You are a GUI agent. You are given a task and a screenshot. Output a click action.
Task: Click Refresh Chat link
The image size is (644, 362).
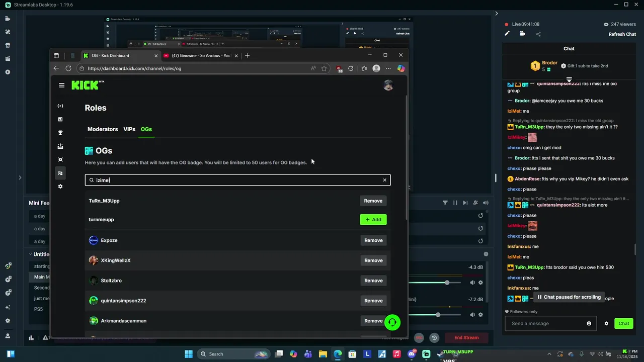tap(622, 34)
